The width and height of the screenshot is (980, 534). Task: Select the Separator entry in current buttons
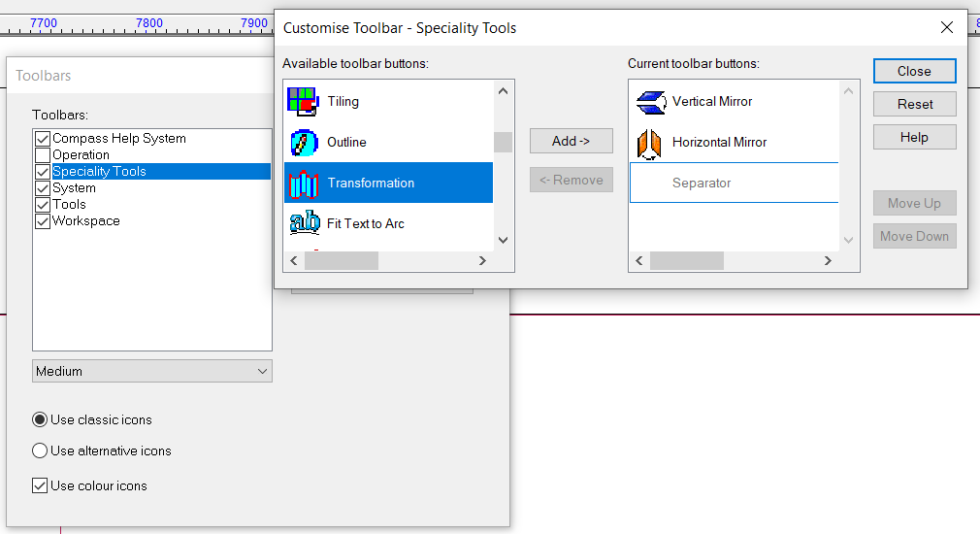734,183
